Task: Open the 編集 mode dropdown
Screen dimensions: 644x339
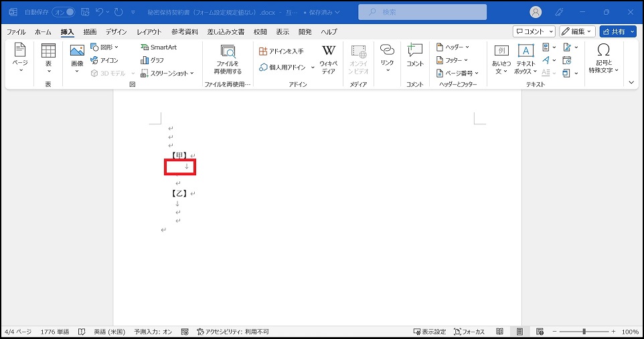Action: point(577,31)
